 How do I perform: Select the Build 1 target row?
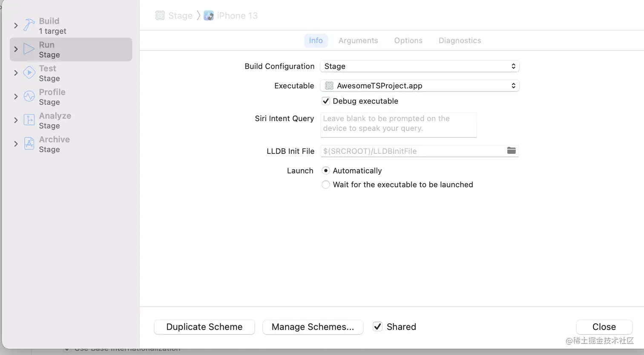(x=71, y=26)
